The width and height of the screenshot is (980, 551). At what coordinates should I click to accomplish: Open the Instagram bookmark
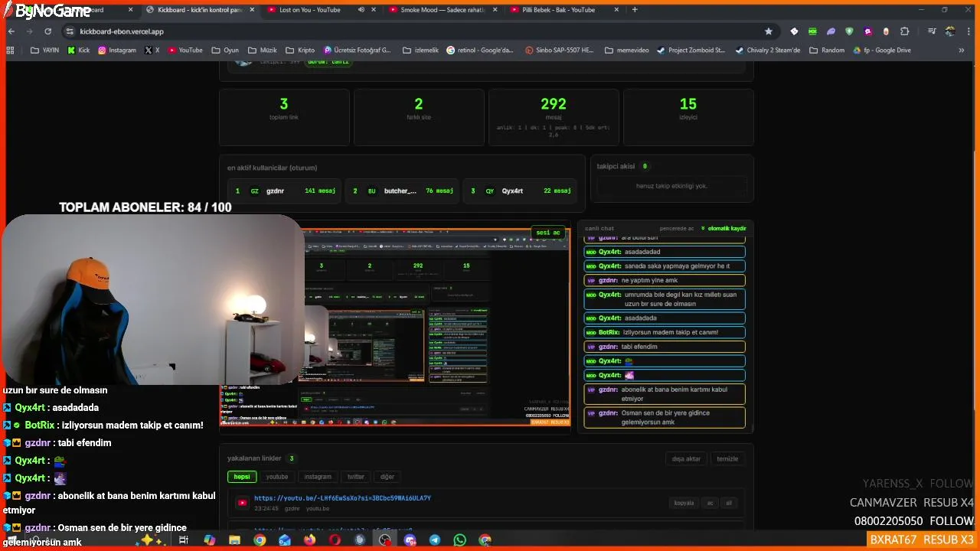[x=117, y=51]
